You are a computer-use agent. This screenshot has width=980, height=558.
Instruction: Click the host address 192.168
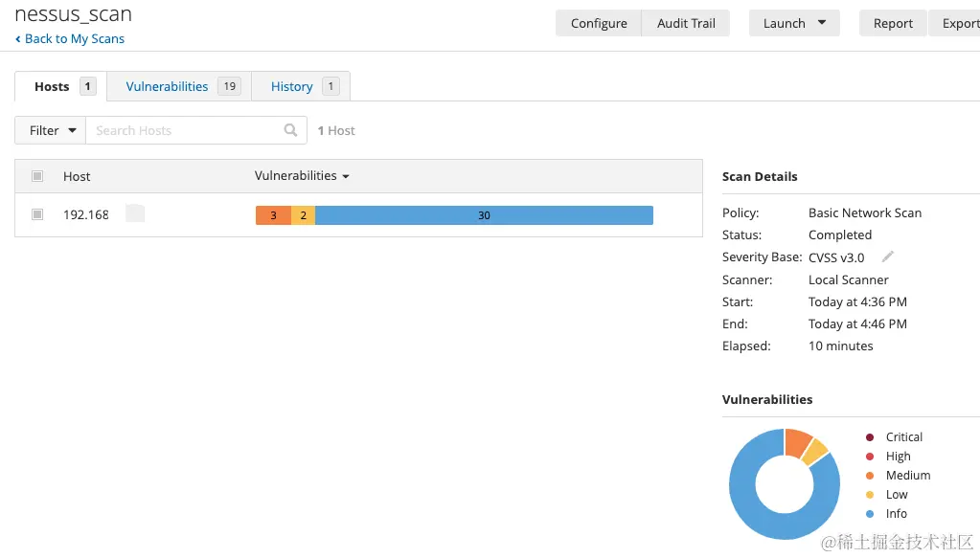(x=85, y=214)
